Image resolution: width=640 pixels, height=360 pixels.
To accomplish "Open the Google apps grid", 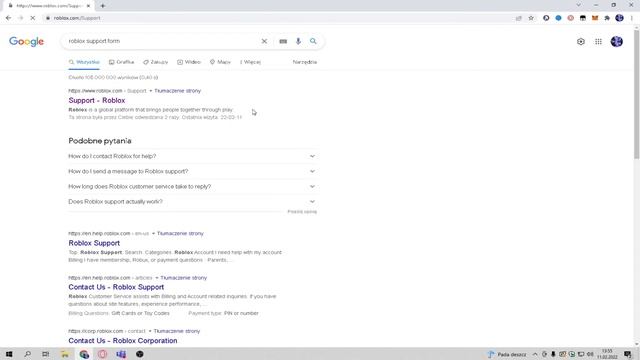I will coord(598,42).
